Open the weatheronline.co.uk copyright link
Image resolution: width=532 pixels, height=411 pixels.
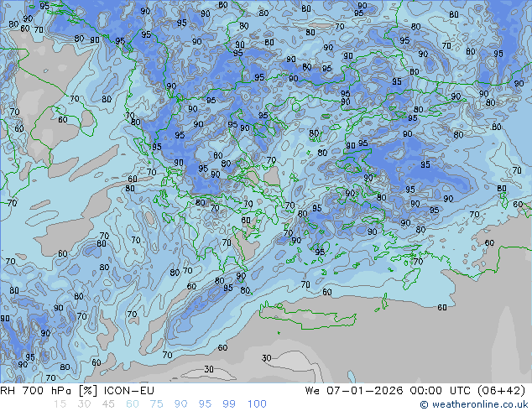[x=473, y=404]
